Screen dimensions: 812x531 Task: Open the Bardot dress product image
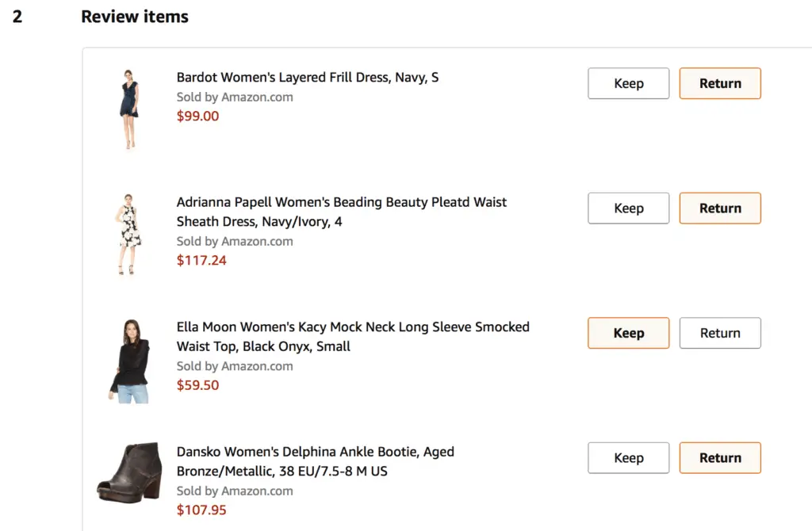point(128,109)
